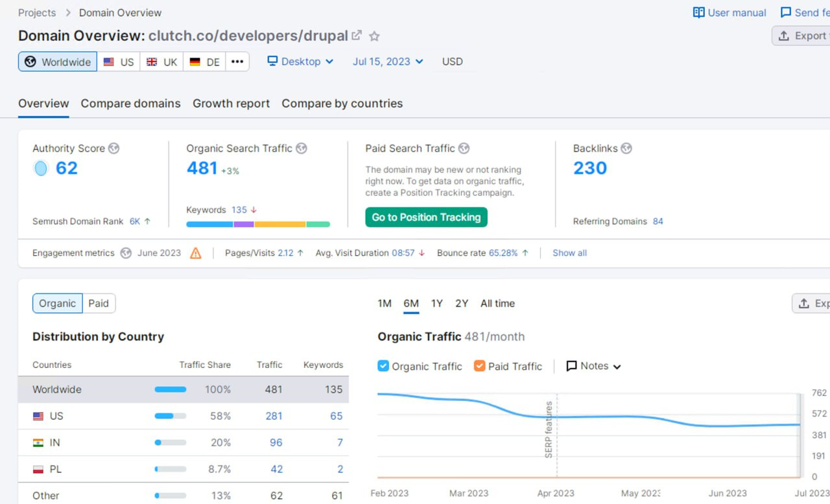The image size is (830, 504).
Task: Click the Authority Score info globe icon
Action: [113, 148]
